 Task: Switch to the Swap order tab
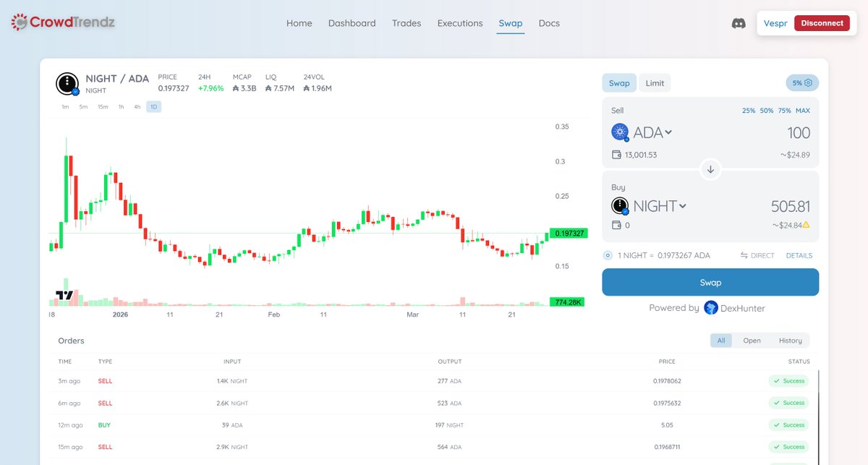619,83
